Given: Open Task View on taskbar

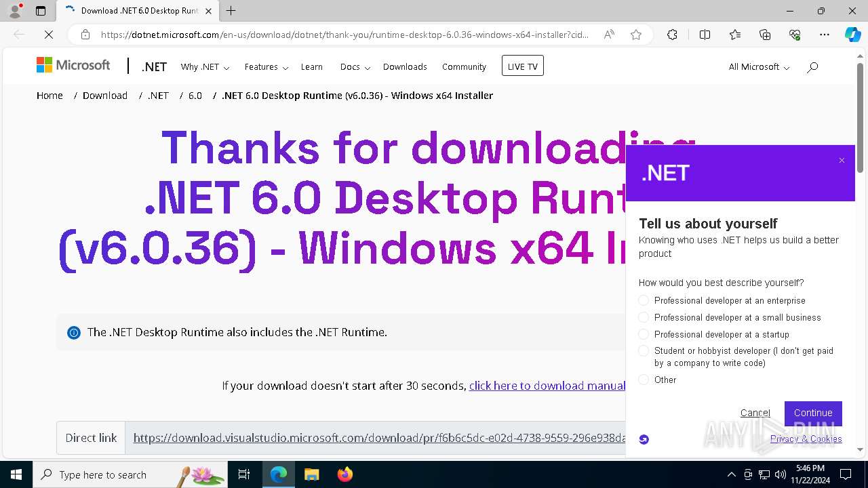Looking at the screenshot, I should (244, 474).
